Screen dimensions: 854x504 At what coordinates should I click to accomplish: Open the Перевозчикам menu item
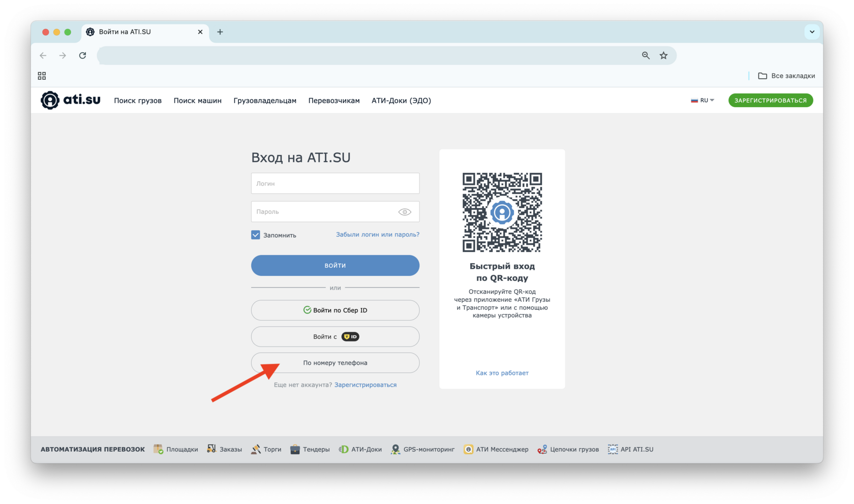[334, 101]
